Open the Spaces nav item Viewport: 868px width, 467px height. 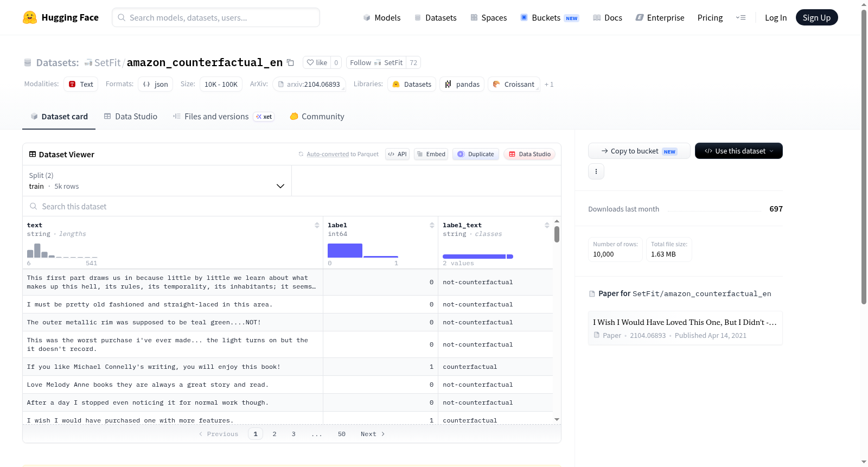pyautogui.click(x=488, y=17)
